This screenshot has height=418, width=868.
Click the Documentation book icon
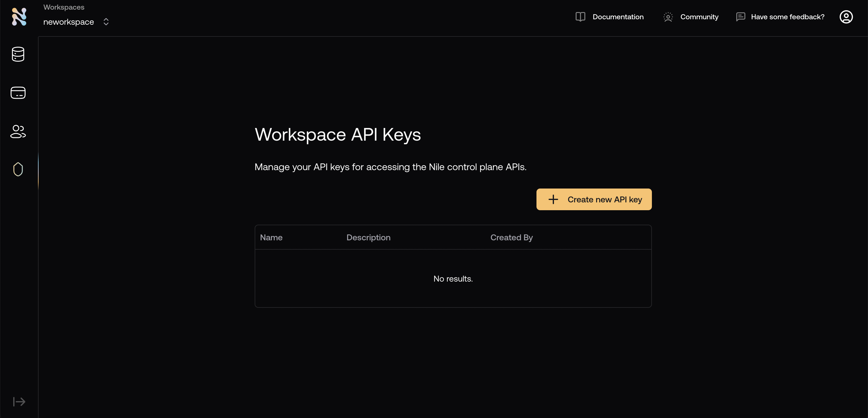point(580,17)
